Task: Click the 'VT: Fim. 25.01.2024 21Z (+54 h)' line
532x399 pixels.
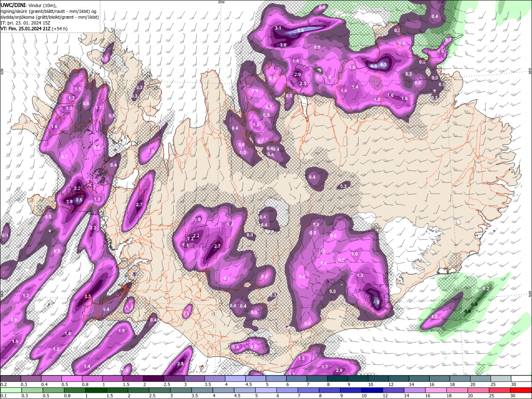Action: pos(34,29)
